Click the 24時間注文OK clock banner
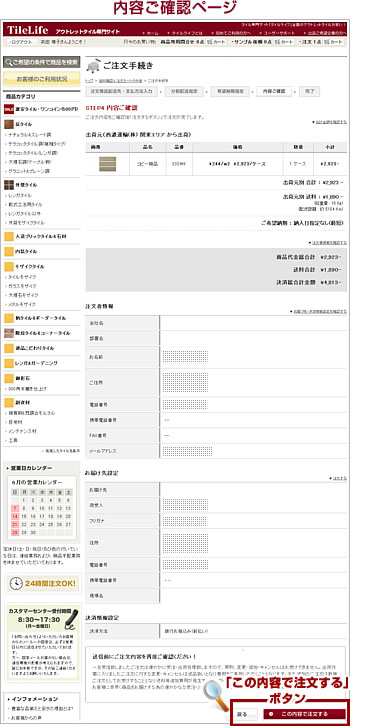 click(x=42, y=583)
